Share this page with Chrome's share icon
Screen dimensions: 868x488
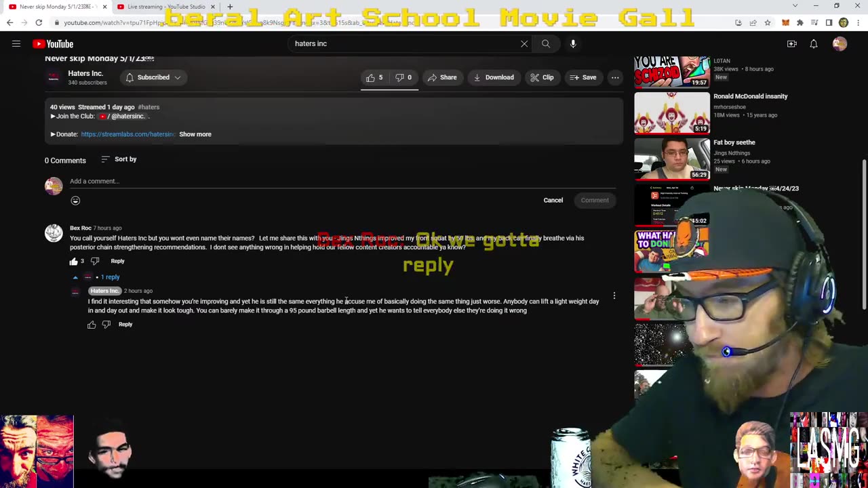pos(753,22)
